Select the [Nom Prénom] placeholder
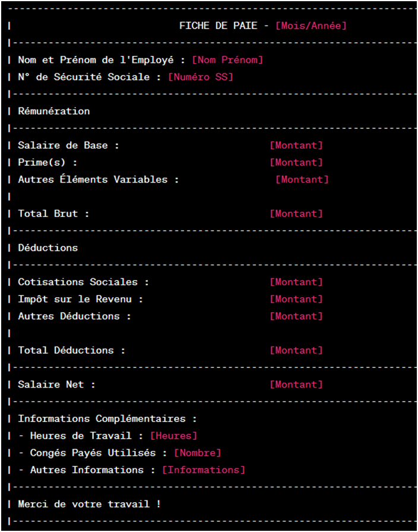418x532 pixels. click(227, 60)
